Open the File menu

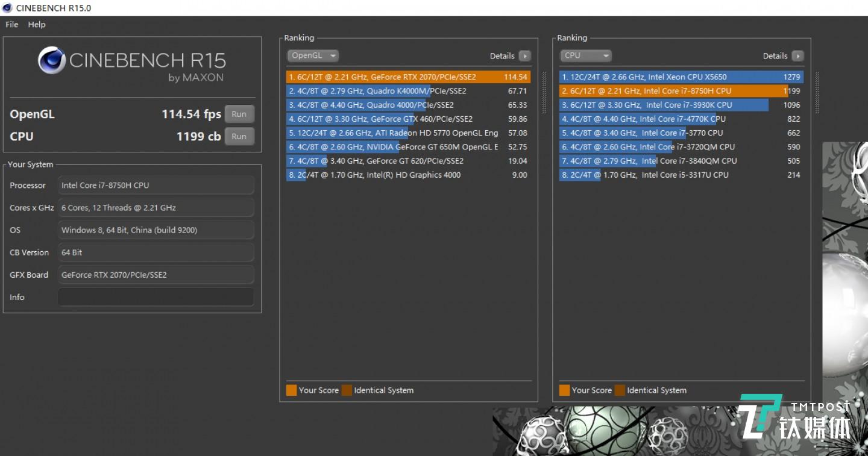[12, 25]
